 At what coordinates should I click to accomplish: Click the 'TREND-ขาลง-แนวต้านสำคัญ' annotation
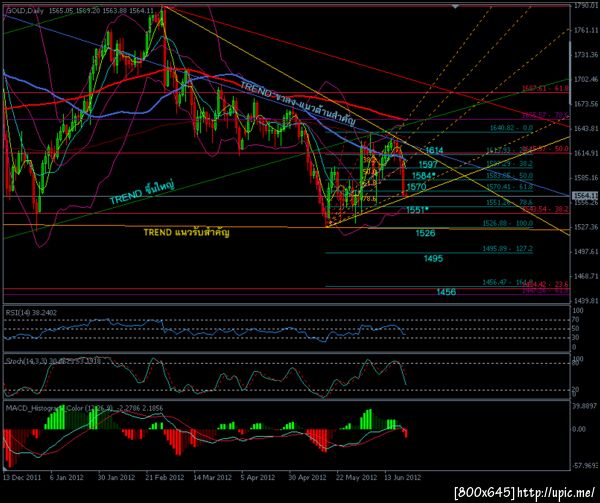(x=297, y=103)
